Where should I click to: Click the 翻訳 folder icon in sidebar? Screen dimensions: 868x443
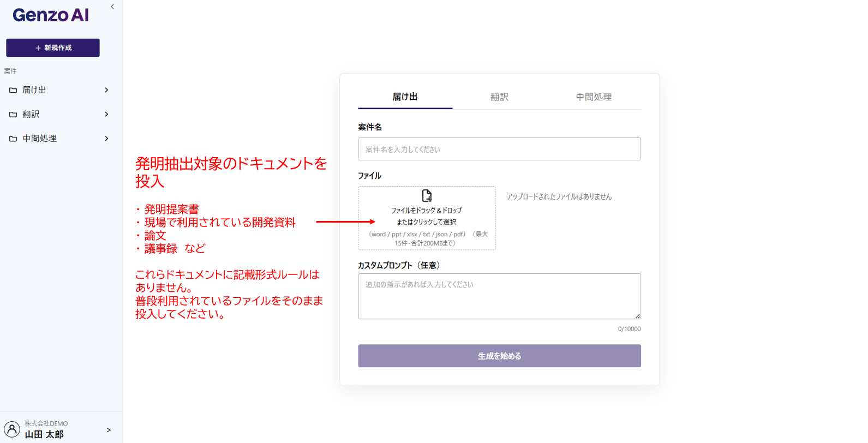pyautogui.click(x=13, y=115)
